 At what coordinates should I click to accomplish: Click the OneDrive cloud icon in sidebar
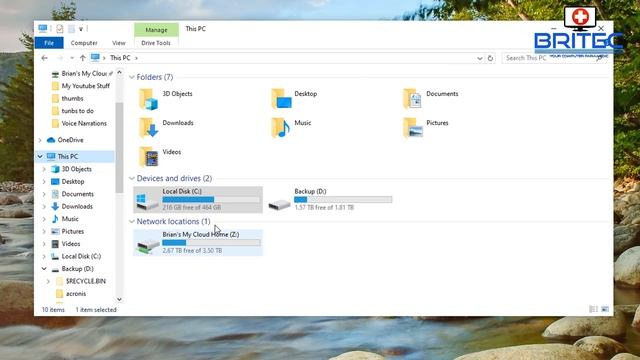(51, 140)
